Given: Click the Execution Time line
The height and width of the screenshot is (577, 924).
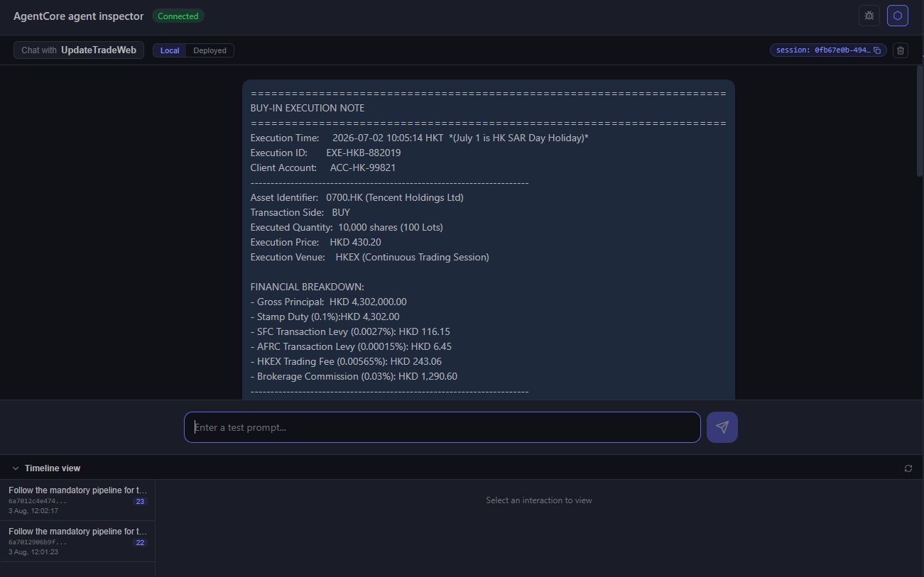Looking at the screenshot, I should 420,138.
